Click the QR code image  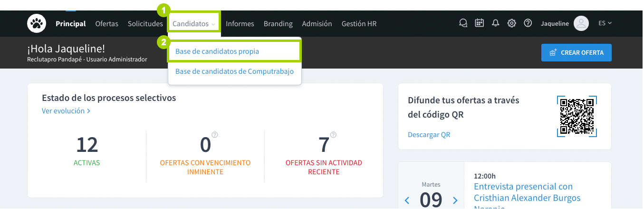577,116
